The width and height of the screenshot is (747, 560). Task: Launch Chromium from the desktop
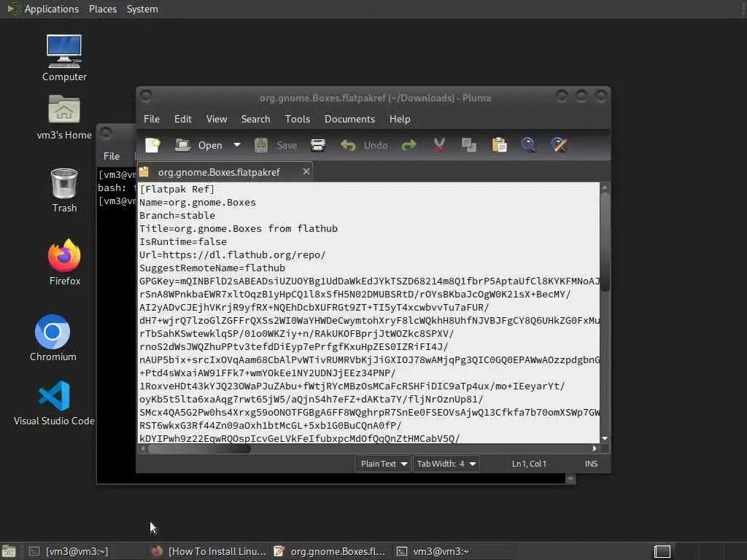coord(53,338)
